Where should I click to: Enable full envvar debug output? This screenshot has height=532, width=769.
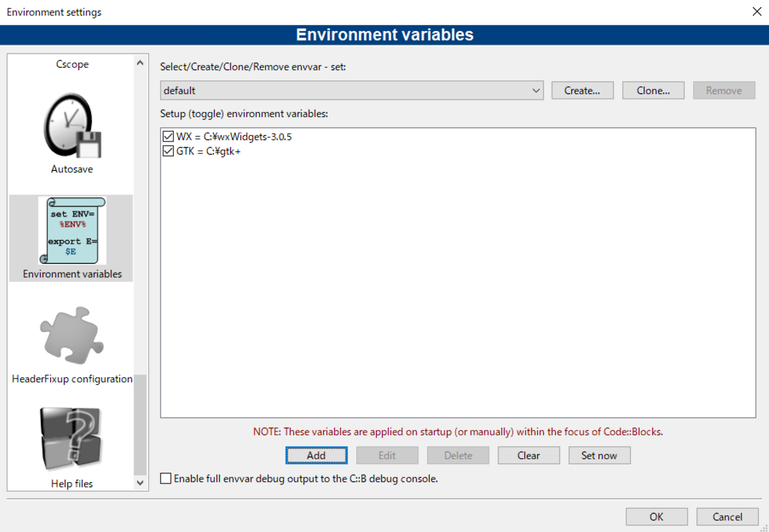pyautogui.click(x=166, y=478)
